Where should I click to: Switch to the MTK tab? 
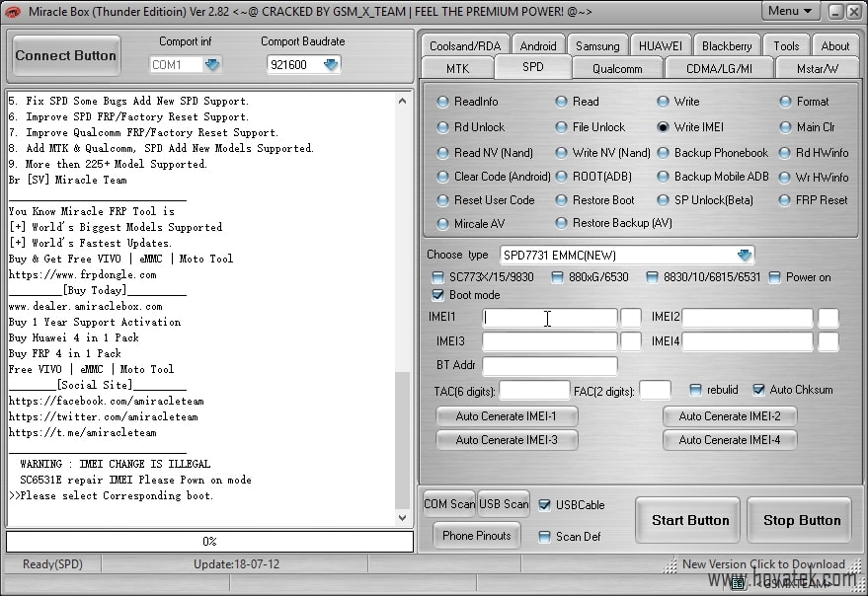(x=457, y=69)
